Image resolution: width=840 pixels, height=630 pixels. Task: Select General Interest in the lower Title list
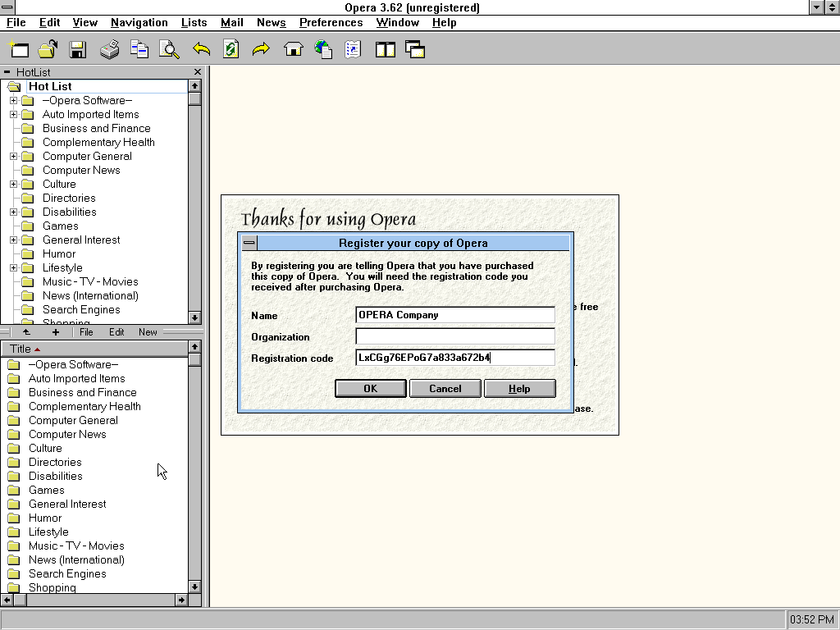click(67, 504)
